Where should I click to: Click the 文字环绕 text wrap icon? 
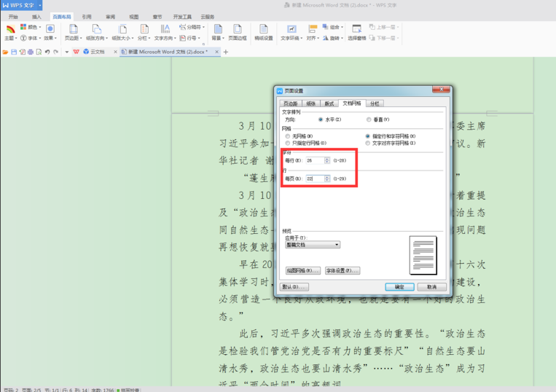click(291, 32)
